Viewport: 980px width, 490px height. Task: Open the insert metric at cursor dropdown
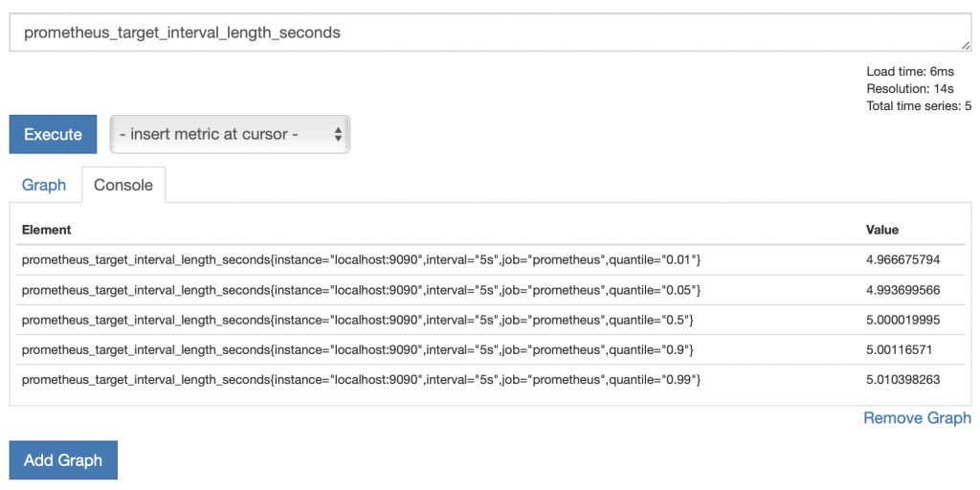point(230,135)
